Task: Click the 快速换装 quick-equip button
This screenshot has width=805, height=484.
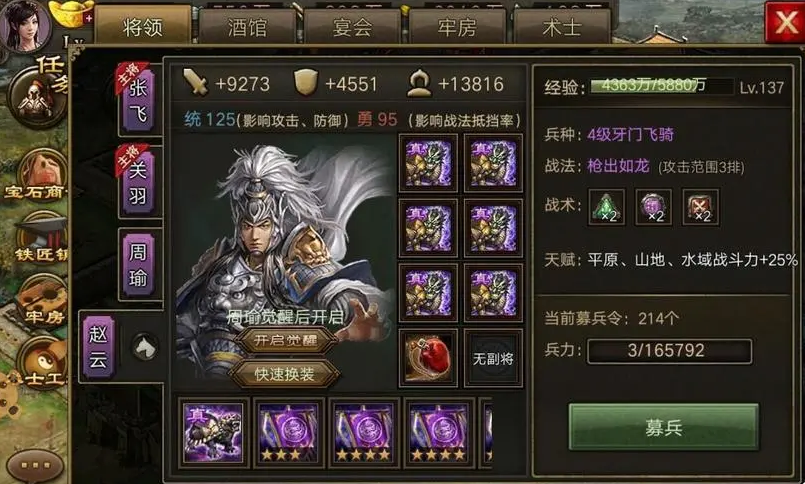Action: click(284, 374)
